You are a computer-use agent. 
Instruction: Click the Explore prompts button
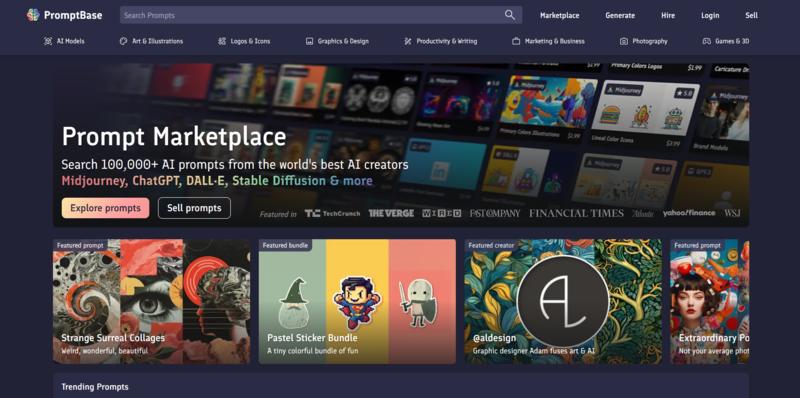pos(106,208)
